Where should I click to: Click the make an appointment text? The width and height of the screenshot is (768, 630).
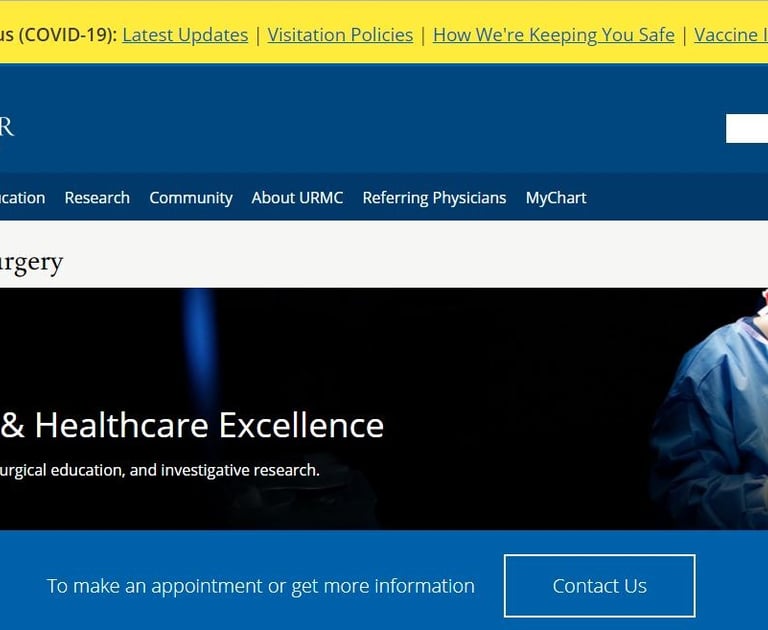(x=261, y=586)
